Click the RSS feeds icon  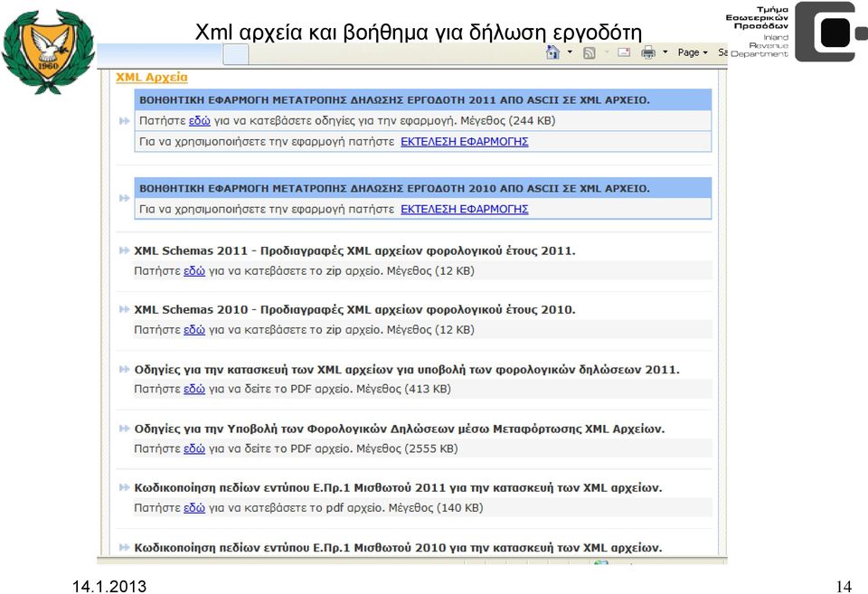590,53
